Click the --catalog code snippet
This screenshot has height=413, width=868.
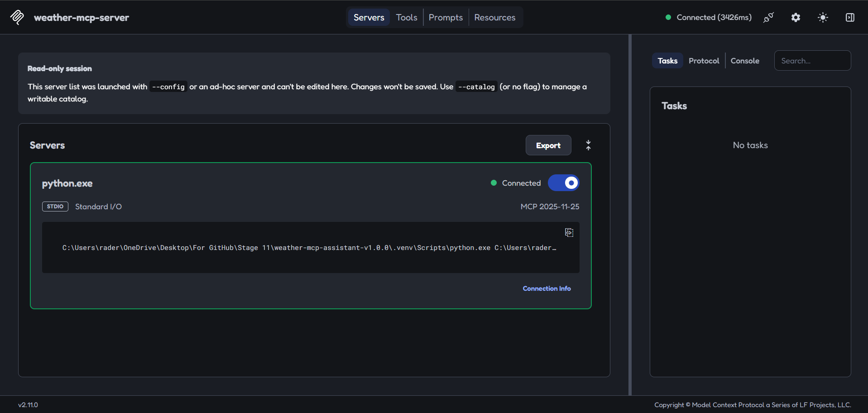click(x=476, y=86)
